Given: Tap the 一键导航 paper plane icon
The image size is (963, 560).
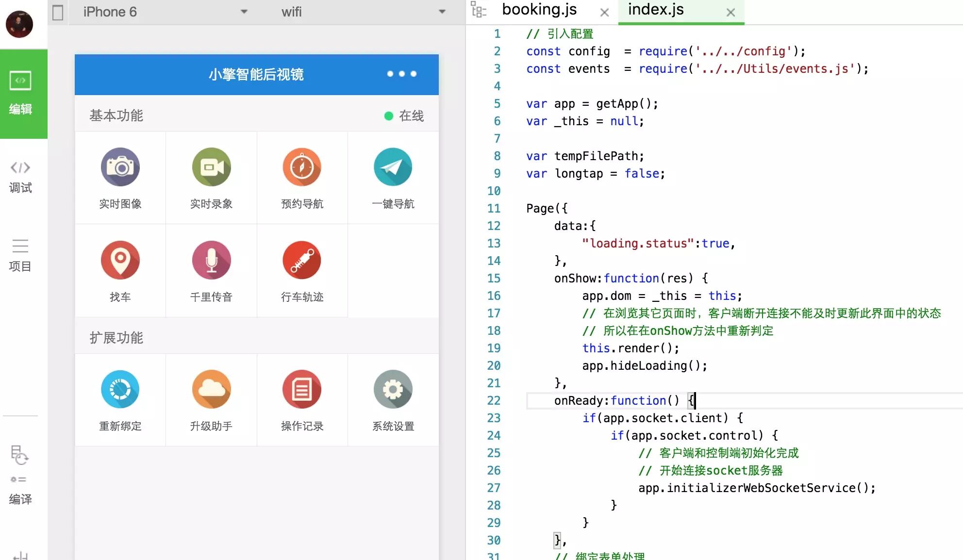Looking at the screenshot, I should point(393,167).
